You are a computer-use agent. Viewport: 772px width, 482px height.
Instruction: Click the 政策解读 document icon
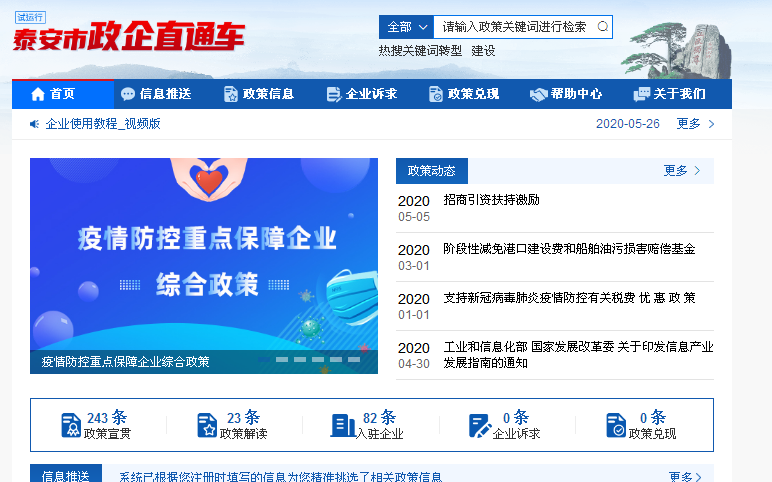[x=207, y=425]
